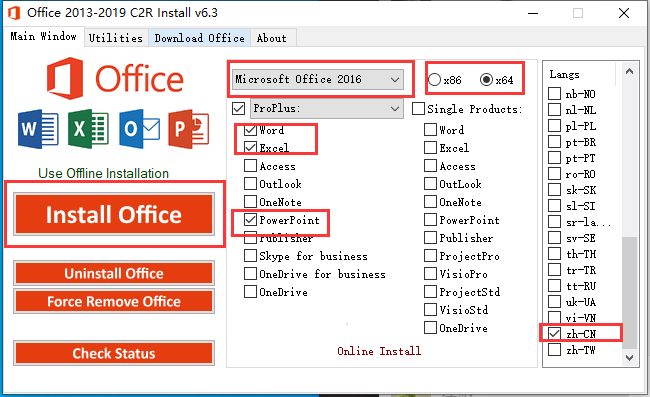Check the ProjectStd single product

click(x=430, y=292)
